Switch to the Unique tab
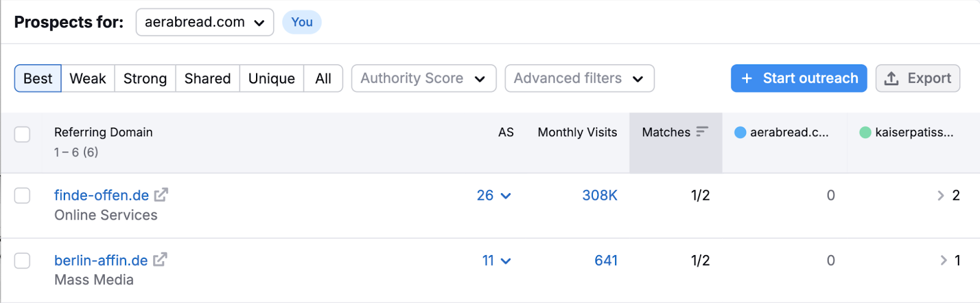The height and width of the screenshot is (303, 980). pos(271,79)
